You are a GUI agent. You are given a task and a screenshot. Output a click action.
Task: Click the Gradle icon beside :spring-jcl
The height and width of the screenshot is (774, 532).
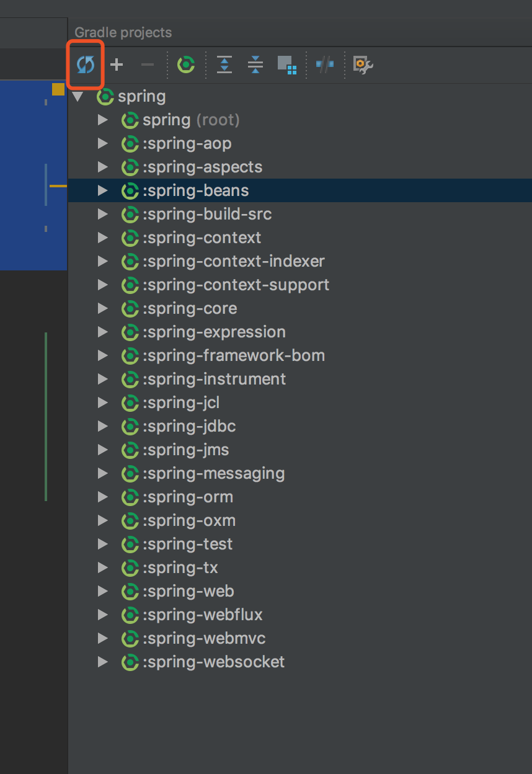(x=130, y=403)
